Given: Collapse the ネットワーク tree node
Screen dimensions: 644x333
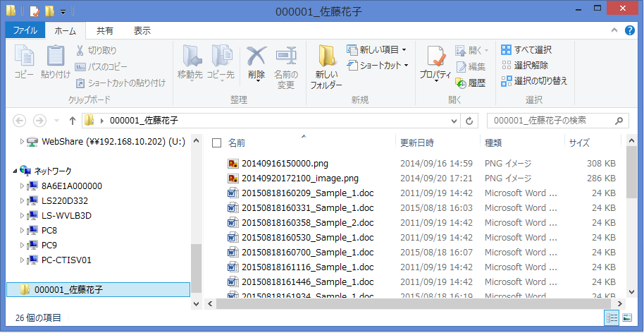Looking at the screenshot, I should tap(16, 171).
